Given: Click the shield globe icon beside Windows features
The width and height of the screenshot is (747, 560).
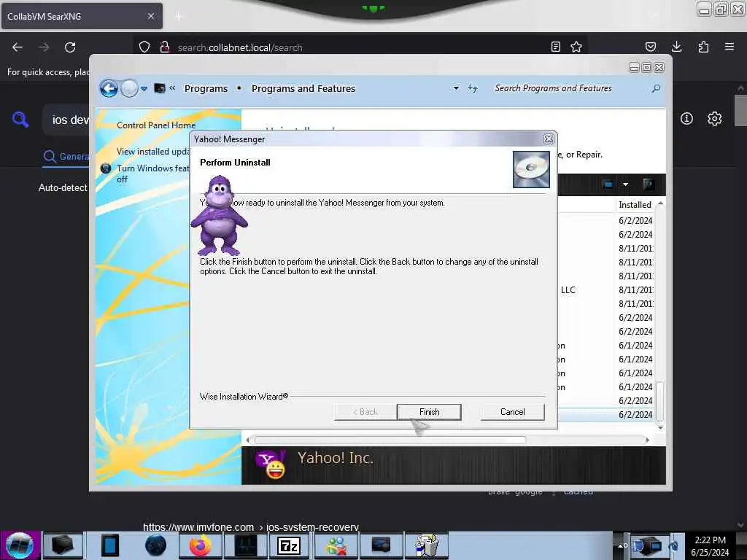Looking at the screenshot, I should [x=107, y=168].
